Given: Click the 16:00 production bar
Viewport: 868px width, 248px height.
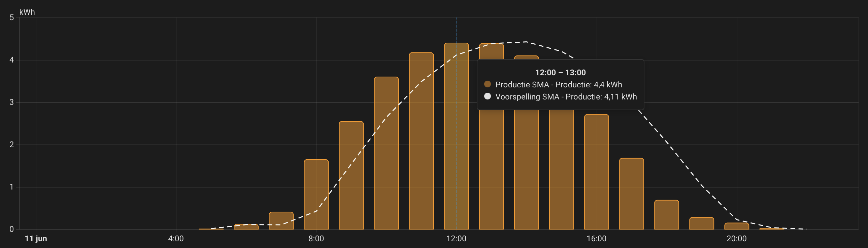Looking at the screenshot, I should (596, 172).
